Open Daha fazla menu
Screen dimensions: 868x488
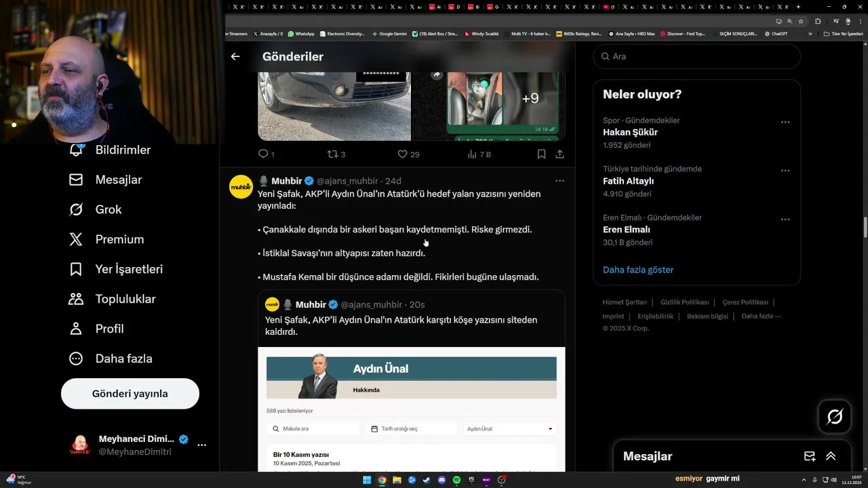(x=111, y=359)
